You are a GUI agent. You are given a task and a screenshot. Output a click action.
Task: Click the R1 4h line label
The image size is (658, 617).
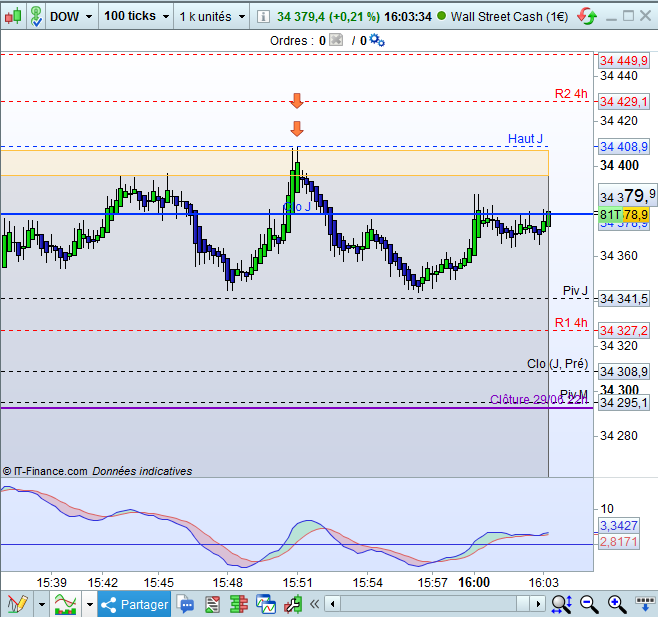tap(571, 322)
